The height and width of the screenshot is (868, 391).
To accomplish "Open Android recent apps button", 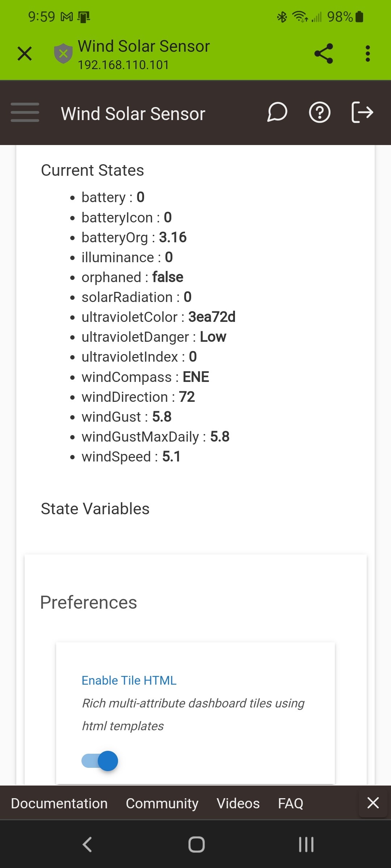I will click(306, 844).
